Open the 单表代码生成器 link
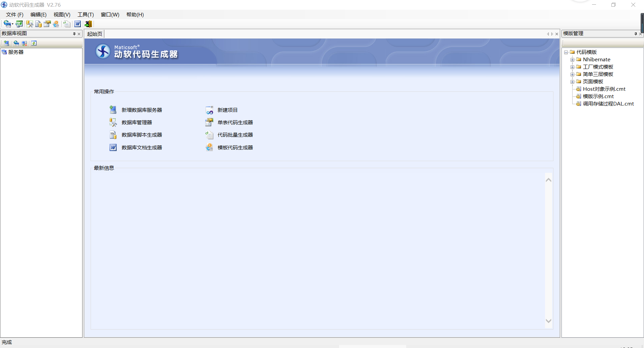The height and width of the screenshot is (348, 644). 235,122
